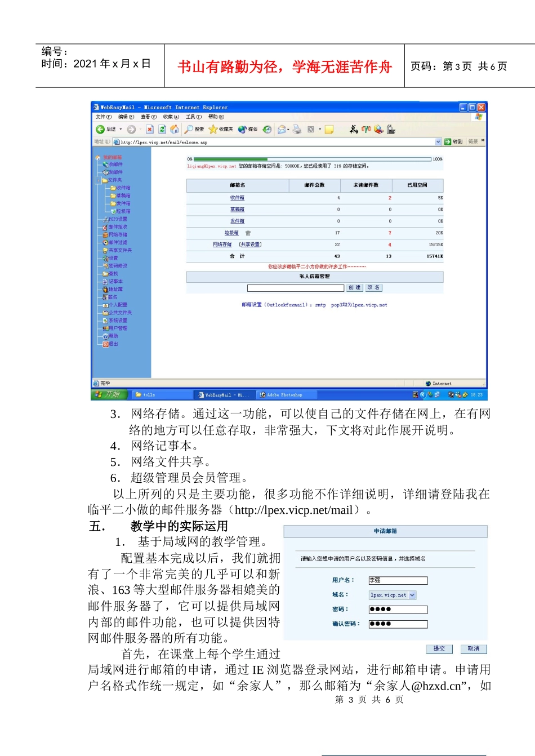Viewport: 535px width, 756px height.
Task: Click the IE Forward arrow icon
Action: point(131,130)
